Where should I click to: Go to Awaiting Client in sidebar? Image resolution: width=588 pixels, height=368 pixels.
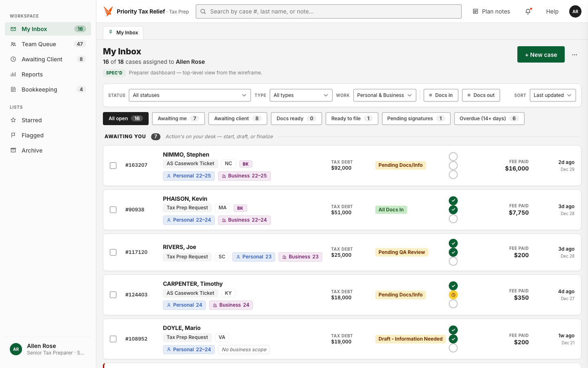point(48,59)
